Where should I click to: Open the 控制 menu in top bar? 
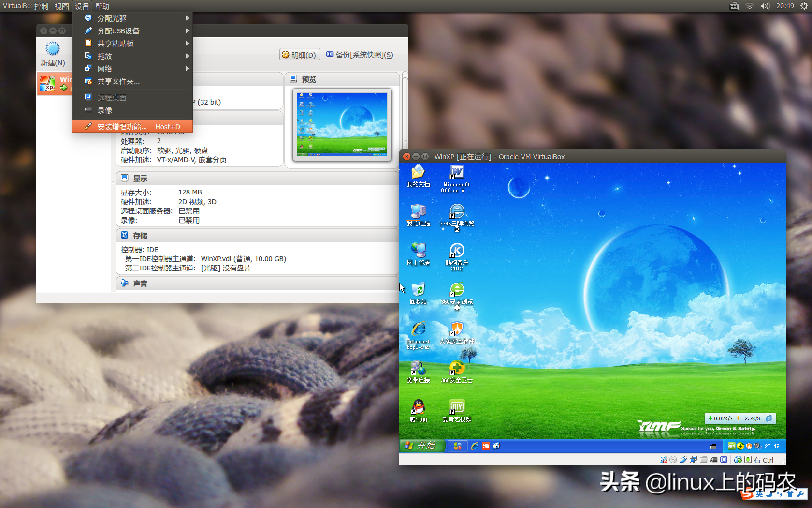41,6
